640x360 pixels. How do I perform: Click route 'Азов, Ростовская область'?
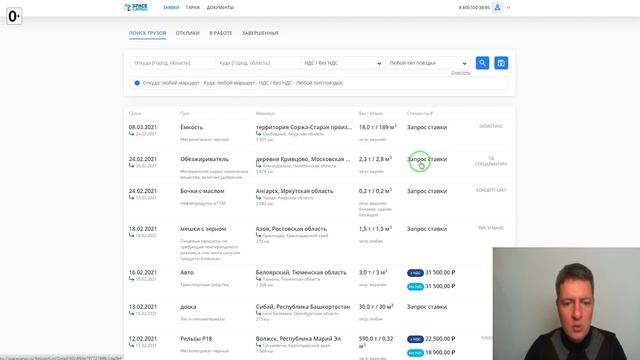tap(291, 229)
